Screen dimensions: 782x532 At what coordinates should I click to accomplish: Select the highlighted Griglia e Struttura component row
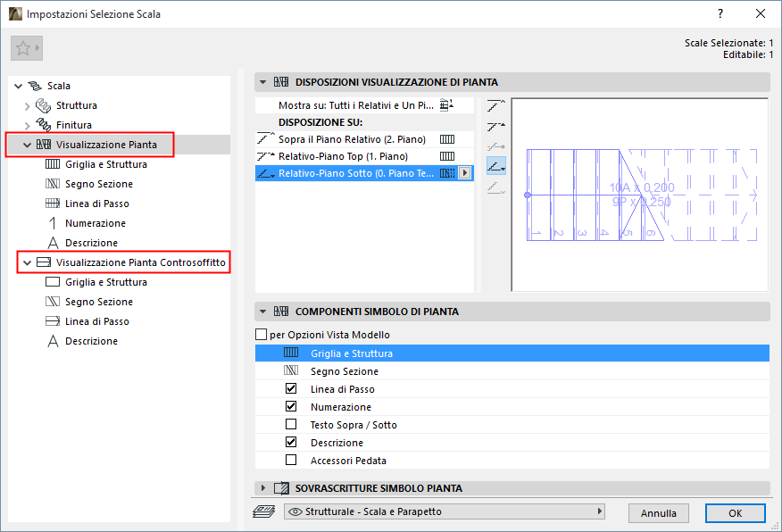512,353
